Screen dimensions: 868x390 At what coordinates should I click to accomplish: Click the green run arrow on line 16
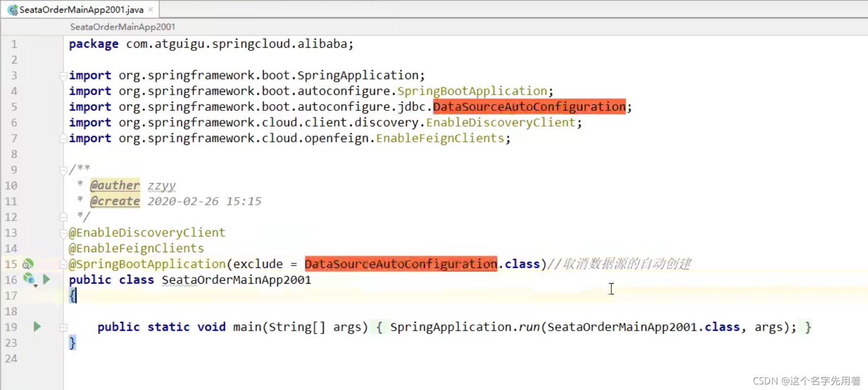(x=46, y=279)
